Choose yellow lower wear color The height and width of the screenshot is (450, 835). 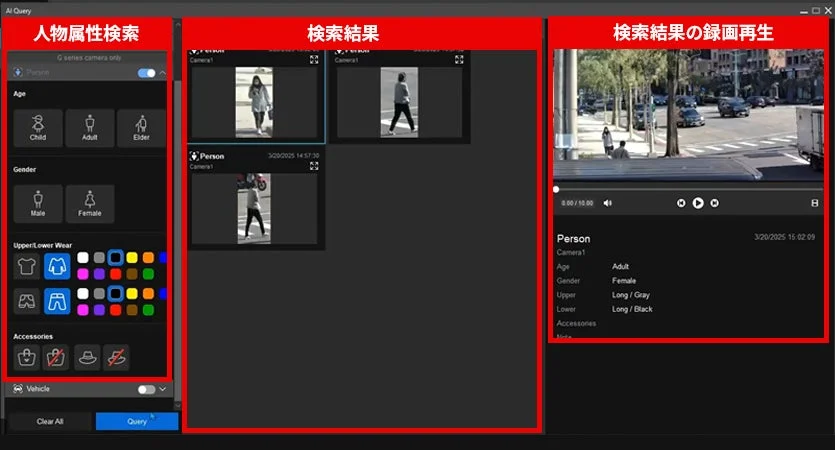(132, 293)
